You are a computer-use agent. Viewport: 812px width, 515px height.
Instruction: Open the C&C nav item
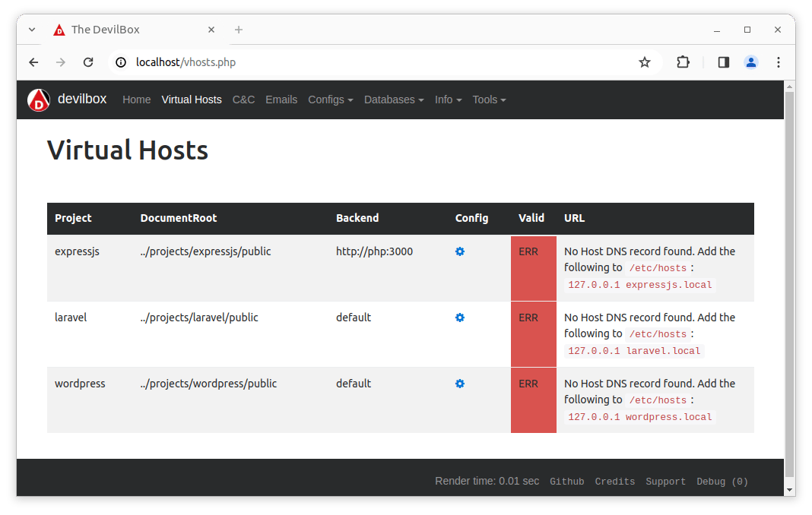point(243,100)
